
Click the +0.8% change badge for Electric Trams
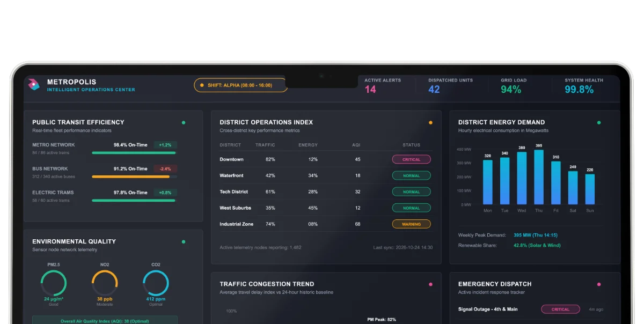(x=165, y=193)
